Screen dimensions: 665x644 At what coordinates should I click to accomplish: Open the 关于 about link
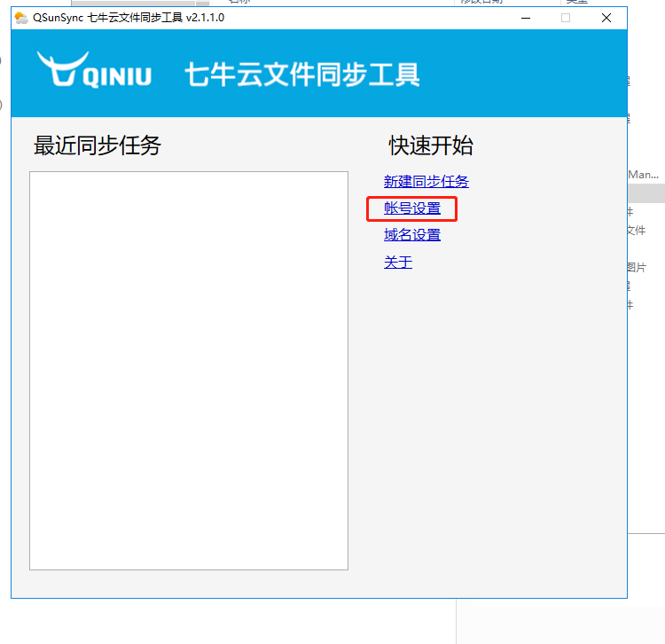(398, 263)
